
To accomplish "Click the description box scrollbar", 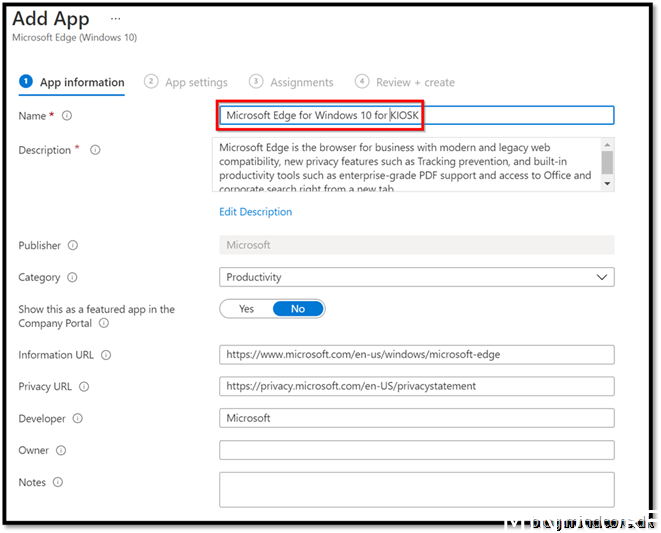I will pyautogui.click(x=607, y=163).
